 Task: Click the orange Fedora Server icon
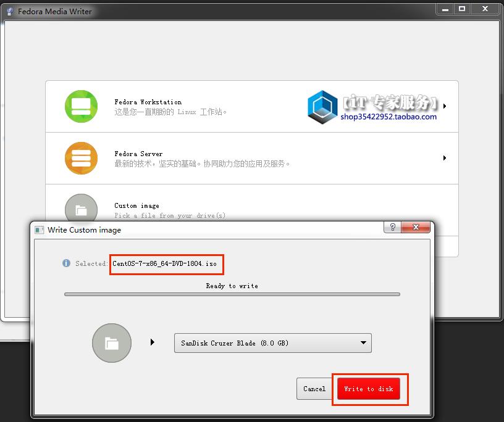(x=81, y=158)
